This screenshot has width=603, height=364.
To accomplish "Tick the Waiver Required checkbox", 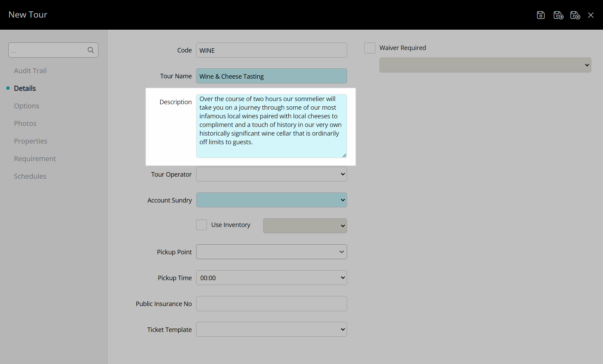I will click(370, 48).
